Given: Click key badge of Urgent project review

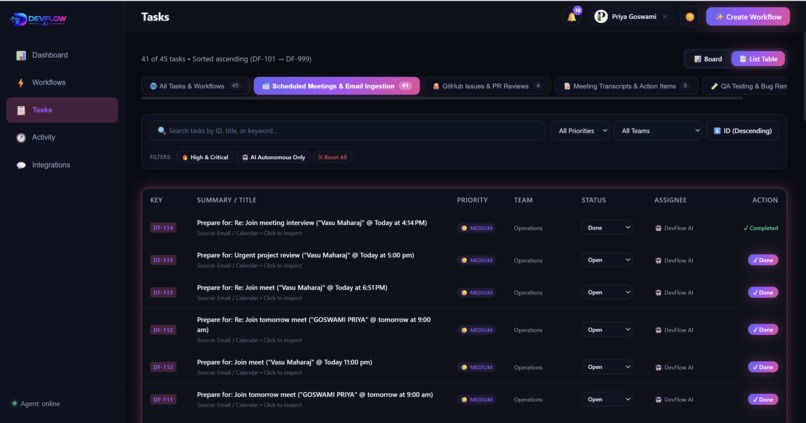Looking at the screenshot, I should pyautogui.click(x=163, y=260).
